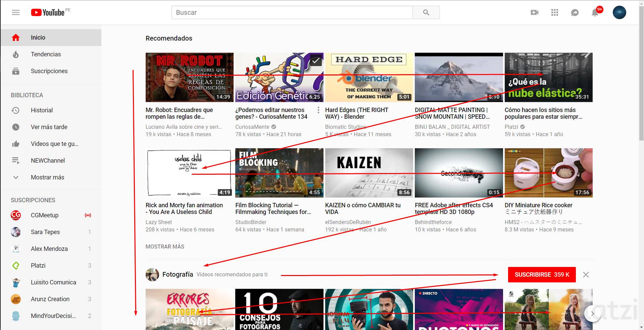Open Behindtheforce channel link
Image resolution: width=644 pixels, height=330 pixels.
(433, 222)
